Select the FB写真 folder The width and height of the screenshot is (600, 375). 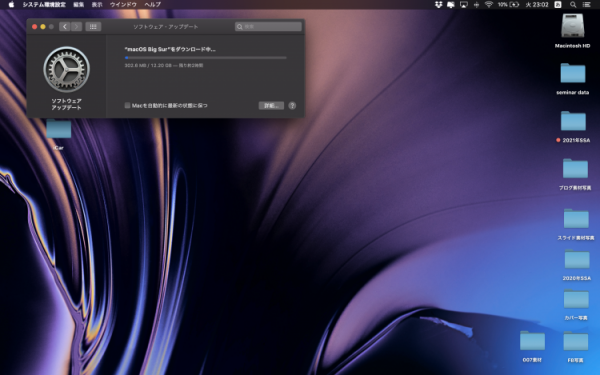point(576,341)
